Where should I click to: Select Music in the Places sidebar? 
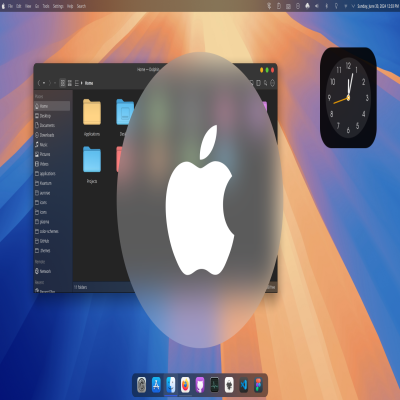tap(52, 145)
